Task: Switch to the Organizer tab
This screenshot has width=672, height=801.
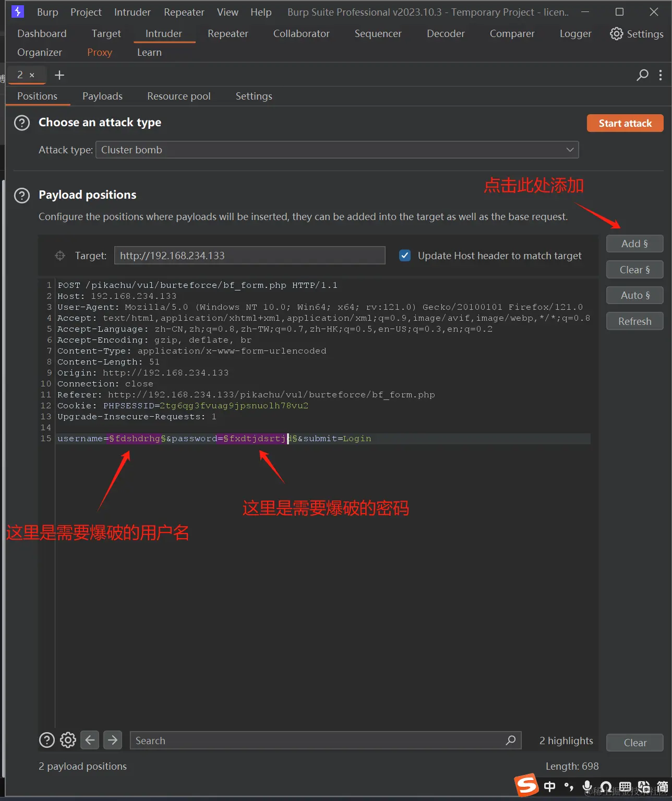Action: [40, 53]
